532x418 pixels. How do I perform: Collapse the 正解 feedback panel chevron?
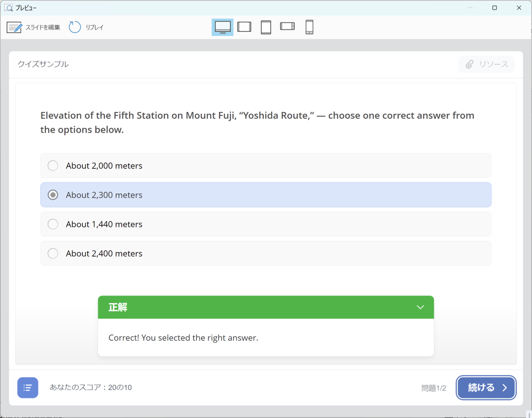pos(420,307)
